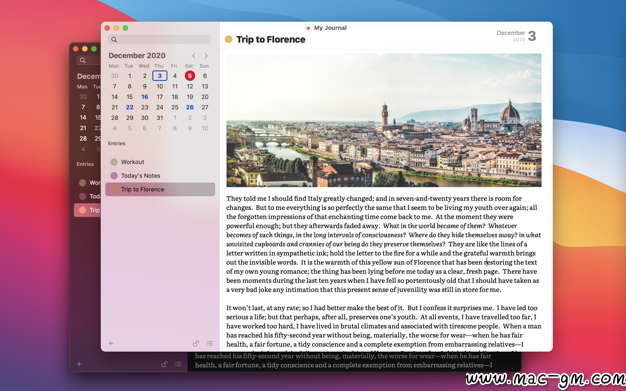Click the lock icon in front window sidebar
Viewport: 626px width, 391px height.
click(196, 343)
